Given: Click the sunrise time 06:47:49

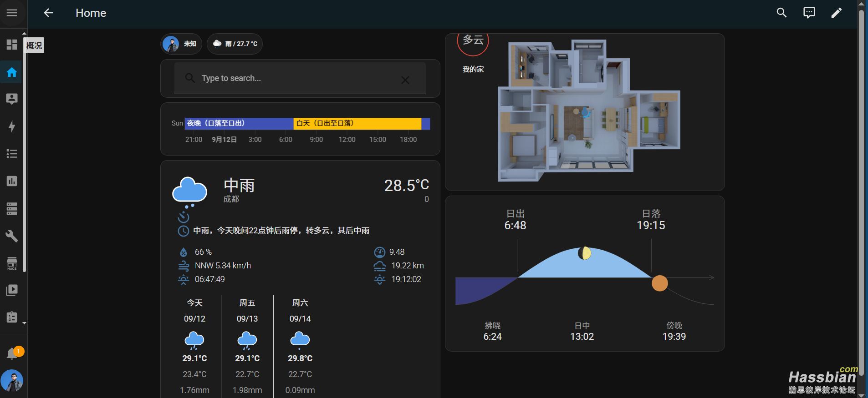Looking at the screenshot, I should (209, 279).
